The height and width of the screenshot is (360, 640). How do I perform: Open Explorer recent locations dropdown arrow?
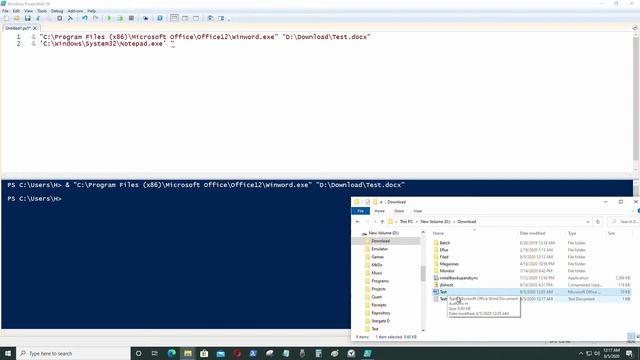tap(375, 222)
